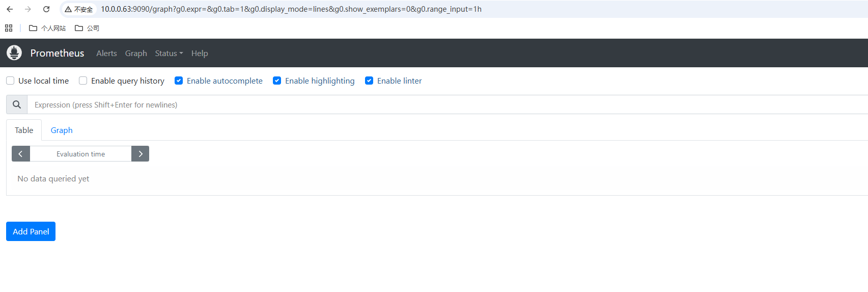
Task: Enable the Use local time checkbox
Action: (x=10, y=81)
